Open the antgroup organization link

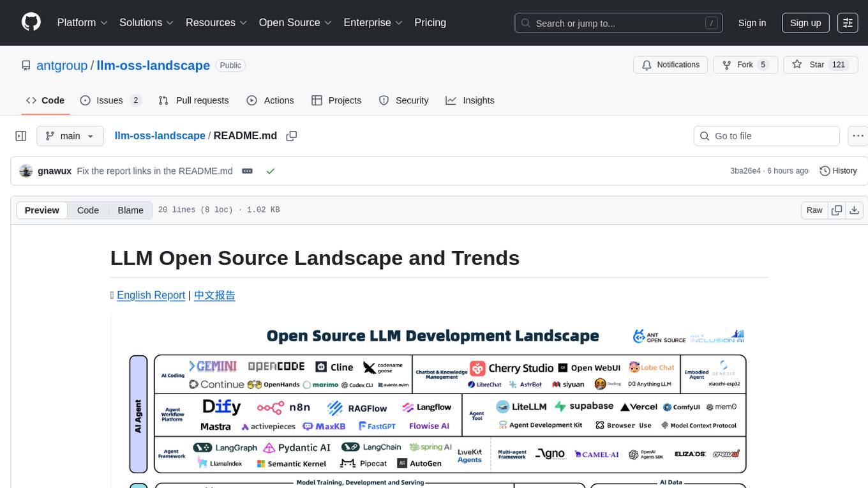coord(62,65)
